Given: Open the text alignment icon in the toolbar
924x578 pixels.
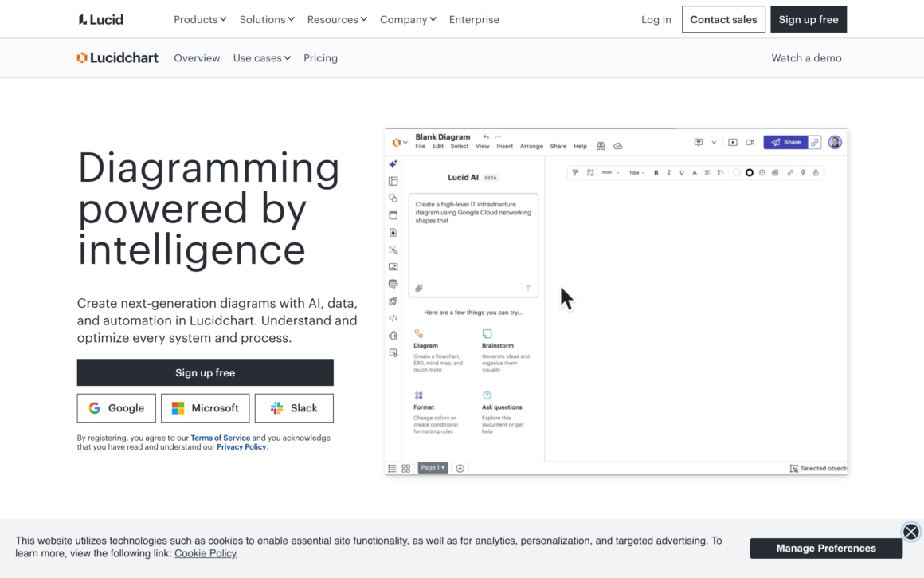Looking at the screenshot, I should click(707, 173).
